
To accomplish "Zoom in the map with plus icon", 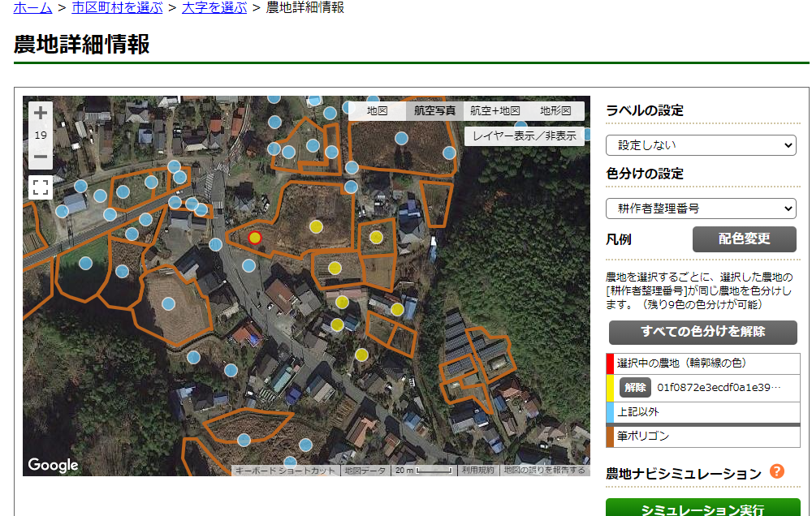I will click(41, 113).
